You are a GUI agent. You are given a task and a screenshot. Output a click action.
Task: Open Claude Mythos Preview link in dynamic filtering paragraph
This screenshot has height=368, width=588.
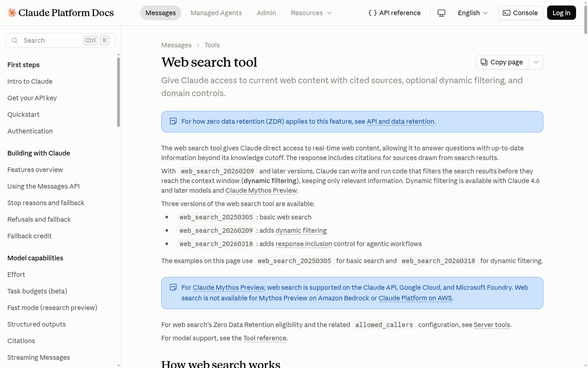click(x=261, y=190)
